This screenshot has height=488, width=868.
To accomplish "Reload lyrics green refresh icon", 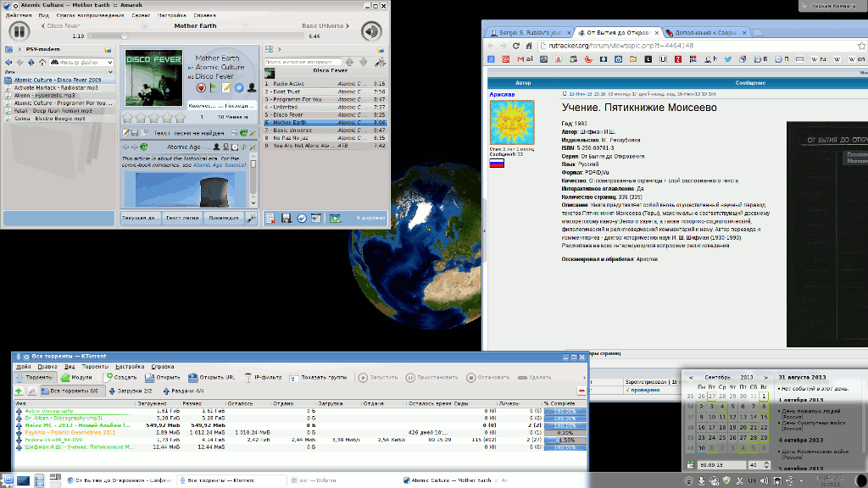I will (243, 133).
